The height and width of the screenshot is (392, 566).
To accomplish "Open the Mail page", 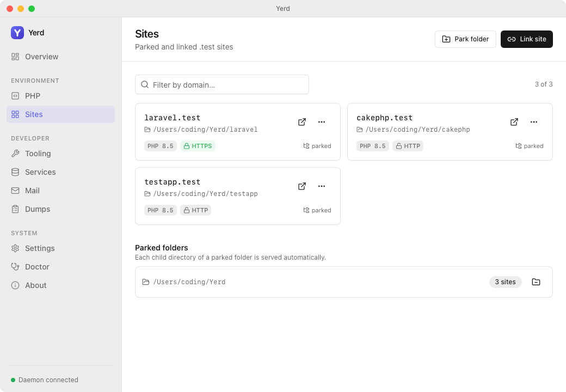I will tap(60, 191).
